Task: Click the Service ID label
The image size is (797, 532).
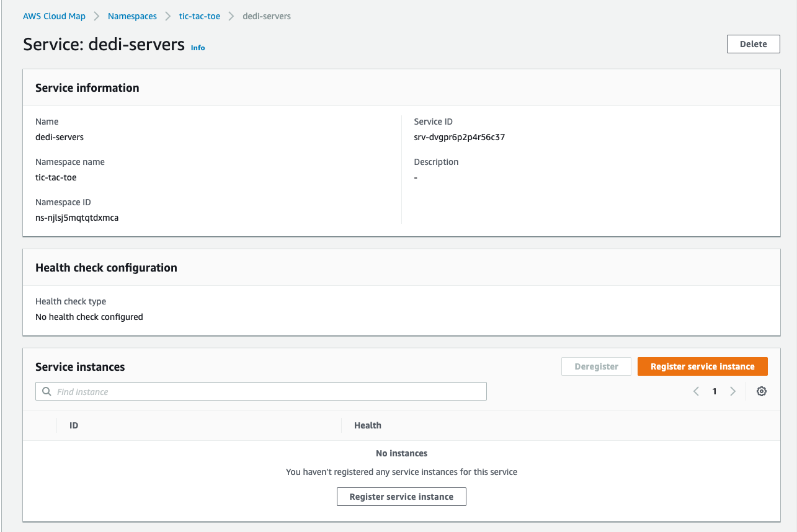Action: 433,122
